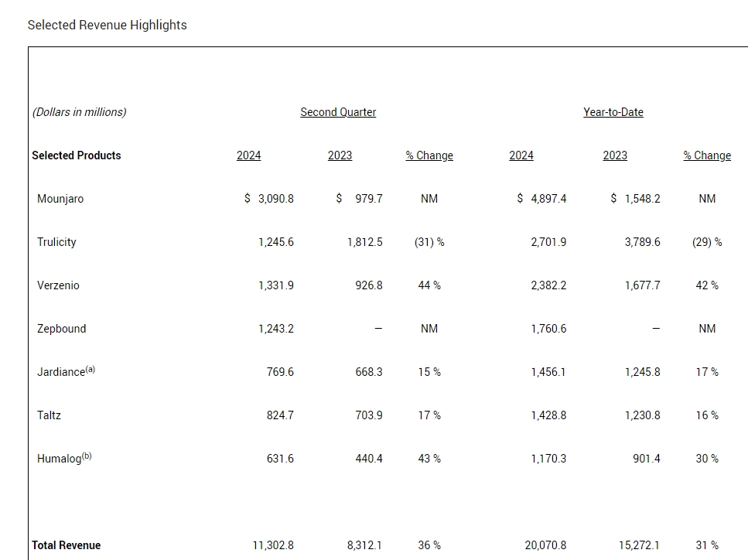Select Jardiance value 1,456.1

tap(548, 371)
